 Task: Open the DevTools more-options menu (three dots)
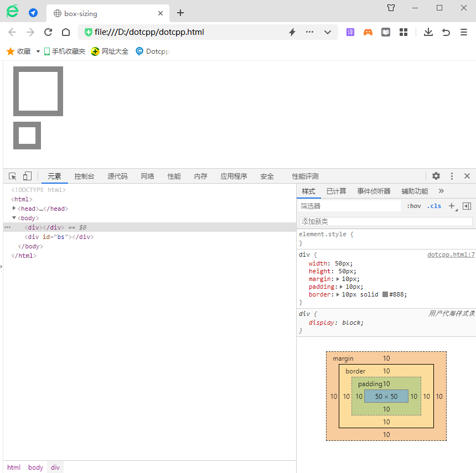click(x=452, y=175)
